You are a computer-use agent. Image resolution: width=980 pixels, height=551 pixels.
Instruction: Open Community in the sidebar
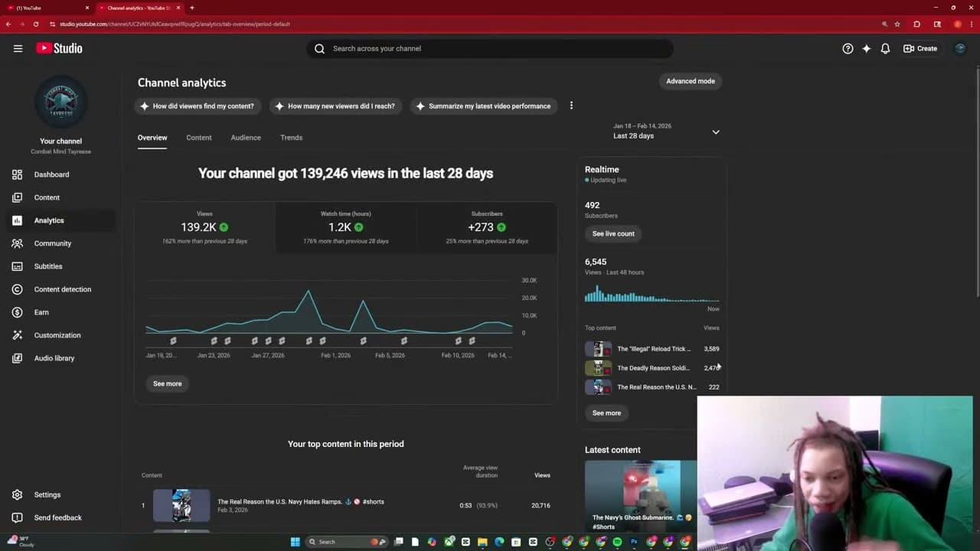61,243
